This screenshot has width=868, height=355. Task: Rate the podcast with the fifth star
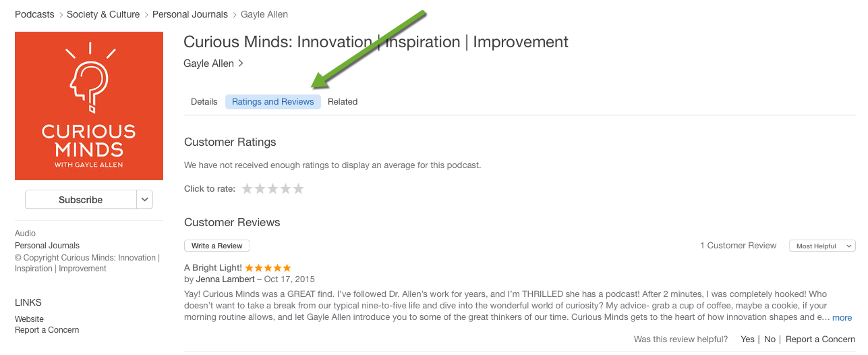click(x=299, y=189)
